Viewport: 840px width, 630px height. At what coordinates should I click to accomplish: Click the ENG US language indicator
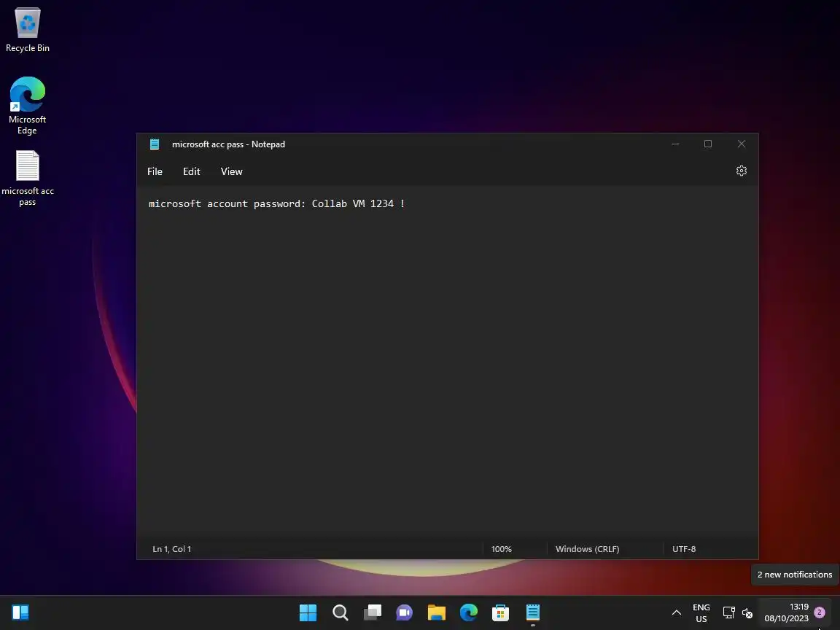pyautogui.click(x=701, y=612)
